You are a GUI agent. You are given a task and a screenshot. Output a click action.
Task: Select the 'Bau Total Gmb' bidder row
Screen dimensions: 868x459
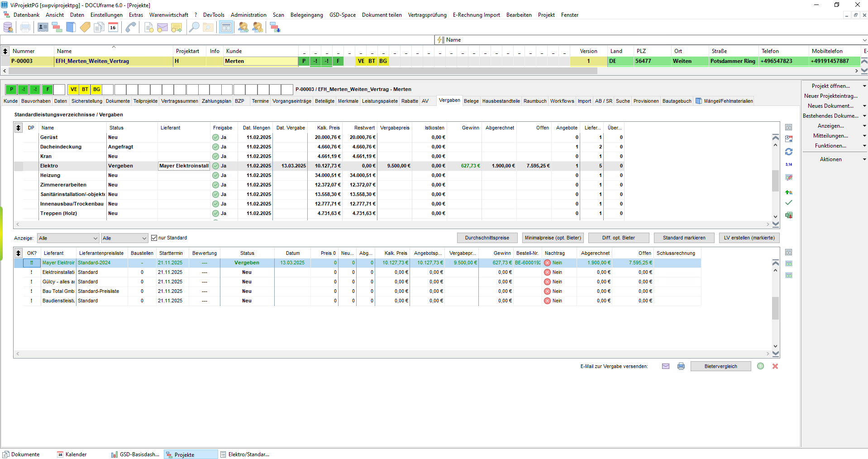(x=358, y=291)
